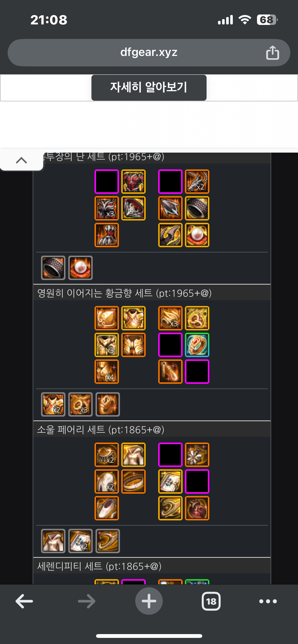The image size is (298, 644).
Task: Open the 자세히 알아보기 button
Action: point(149,87)
